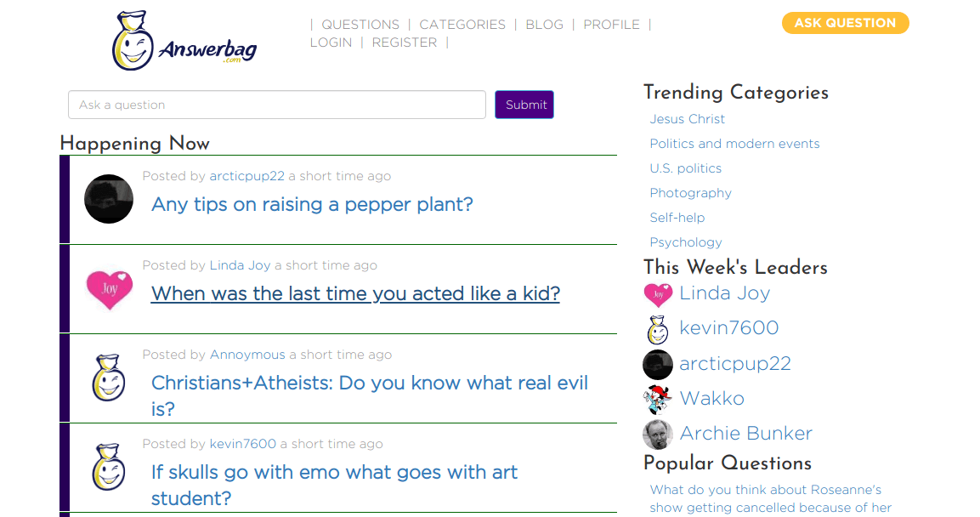
Task: Submit the question with the Submit button
Action: coord(524,105)
